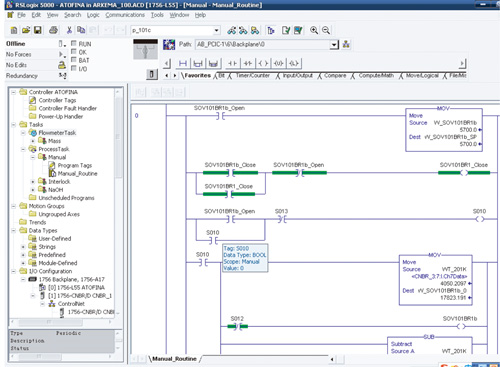Open the Logic menu
Image resolution: width=500 pixels, height=367 pixels.
click(93, 15)
